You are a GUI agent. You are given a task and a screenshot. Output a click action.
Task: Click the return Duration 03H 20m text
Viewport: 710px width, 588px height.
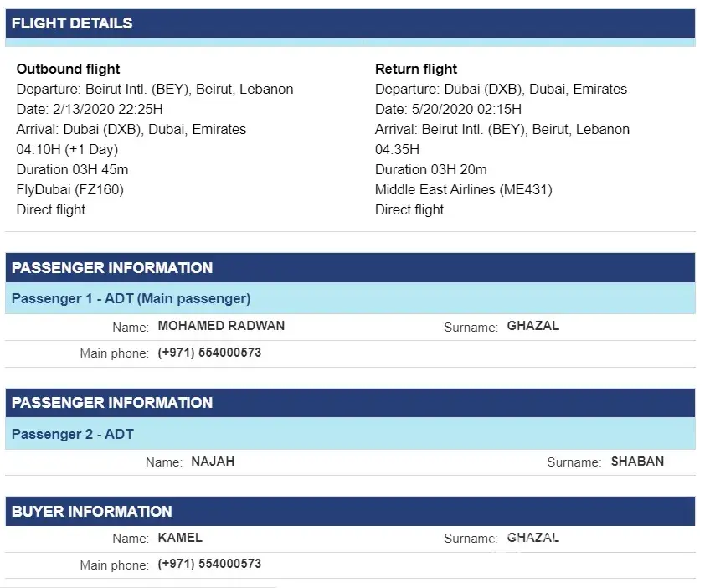click(430, 169)
